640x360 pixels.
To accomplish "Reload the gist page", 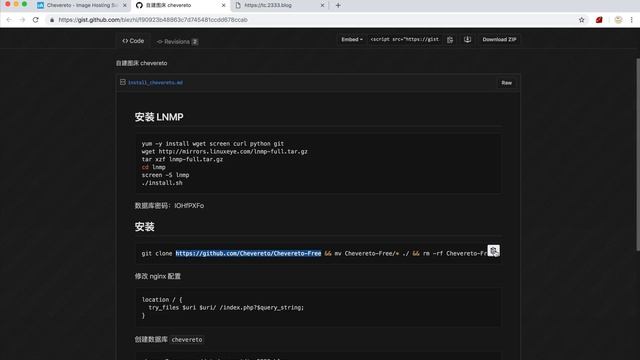I will point(36,20).
